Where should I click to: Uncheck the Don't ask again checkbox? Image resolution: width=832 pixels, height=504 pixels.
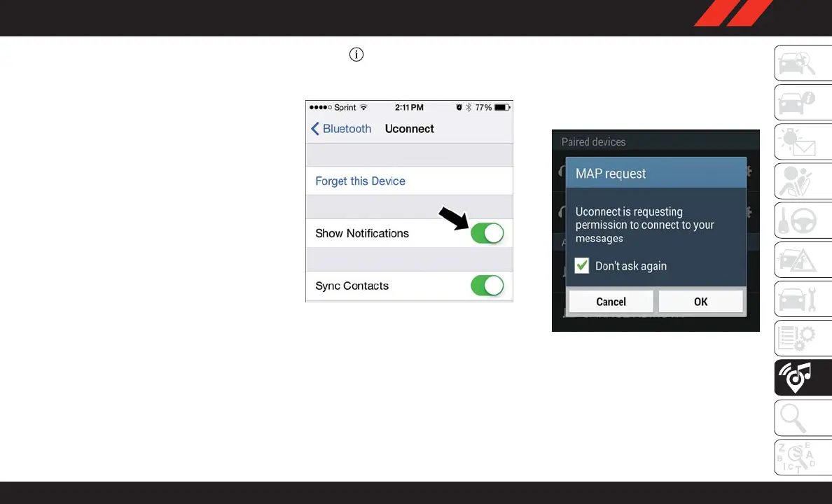point(581,265)
